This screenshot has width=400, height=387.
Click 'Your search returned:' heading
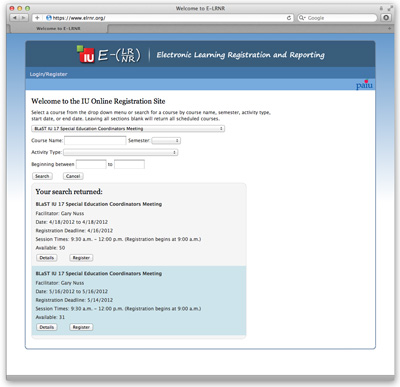(69, 192)
